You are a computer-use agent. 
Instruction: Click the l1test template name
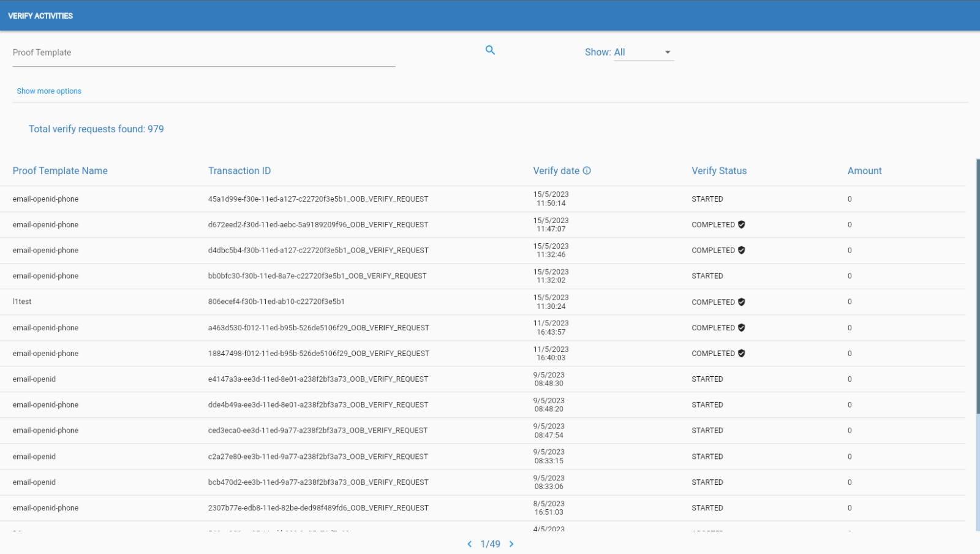(22, 302)
